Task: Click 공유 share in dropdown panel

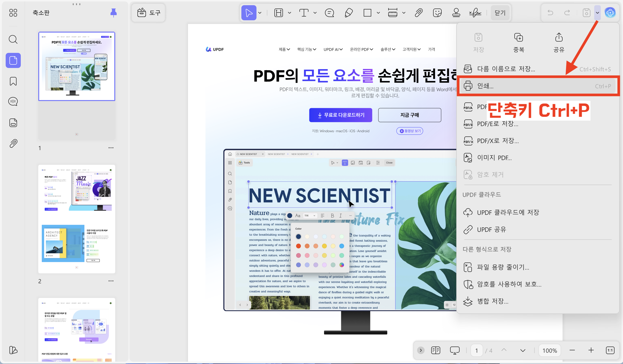Action: pyautogui.click(x=559, y=42)
